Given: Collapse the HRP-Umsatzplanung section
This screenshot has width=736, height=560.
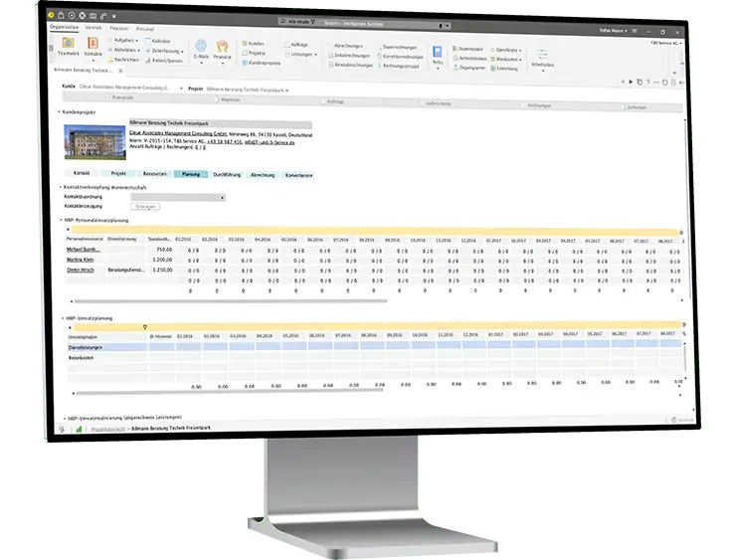Looking at the screenshot, I should [x=63, y=317].
